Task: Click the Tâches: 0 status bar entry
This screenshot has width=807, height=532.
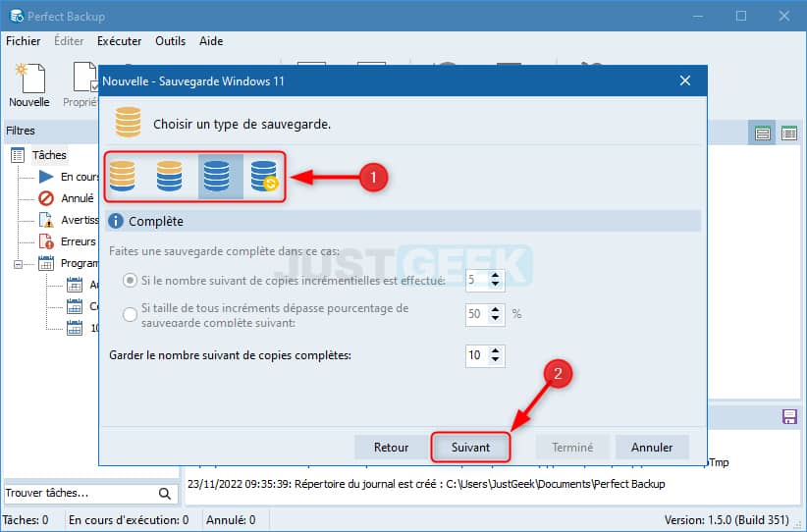Action: (x=26, y=520)
